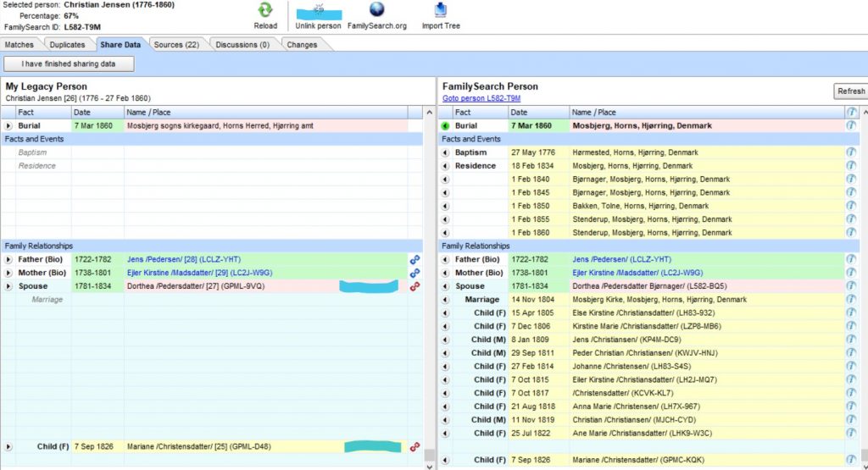Screen dimensions: 868x470
Task: Click info icon for Else Kirstine child row
Action: (851, 312)
